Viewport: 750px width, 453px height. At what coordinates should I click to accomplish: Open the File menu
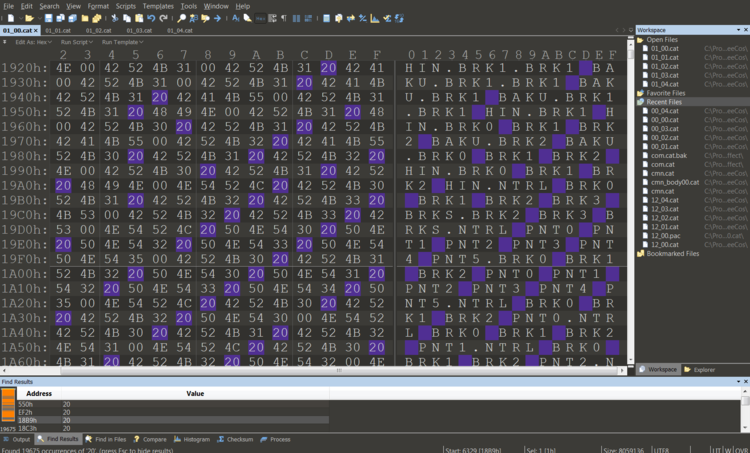tap(9, 6)
